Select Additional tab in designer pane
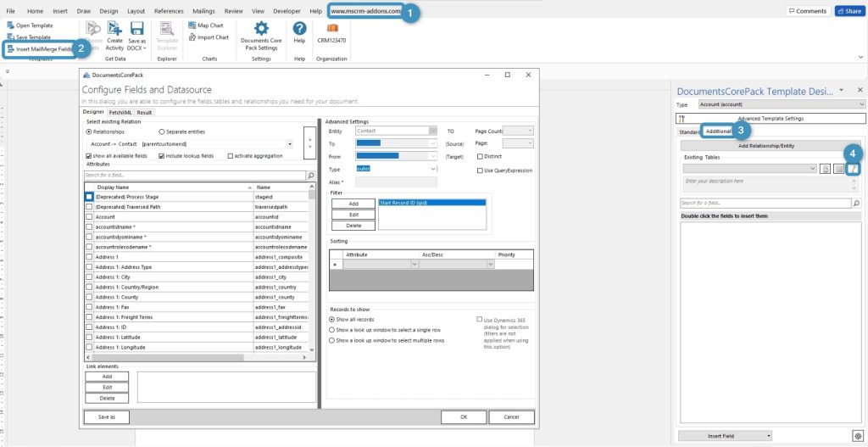Viewport: 868px width, 447px height. pos(719,131)
